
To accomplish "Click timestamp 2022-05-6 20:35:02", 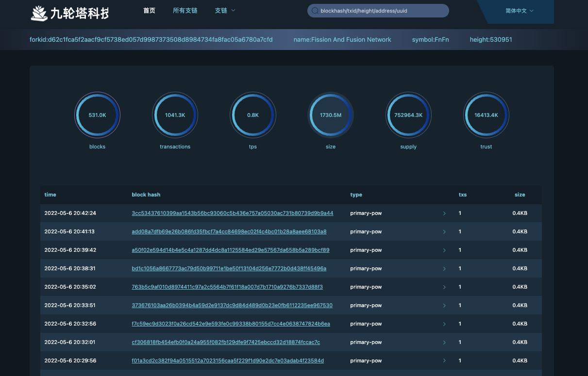I will [x=70, y=287].
